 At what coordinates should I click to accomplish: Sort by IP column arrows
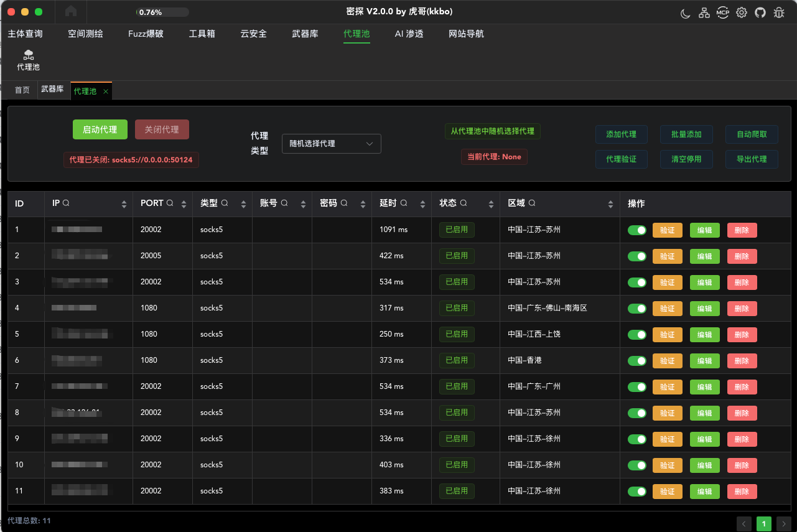[x=124, y=204]
